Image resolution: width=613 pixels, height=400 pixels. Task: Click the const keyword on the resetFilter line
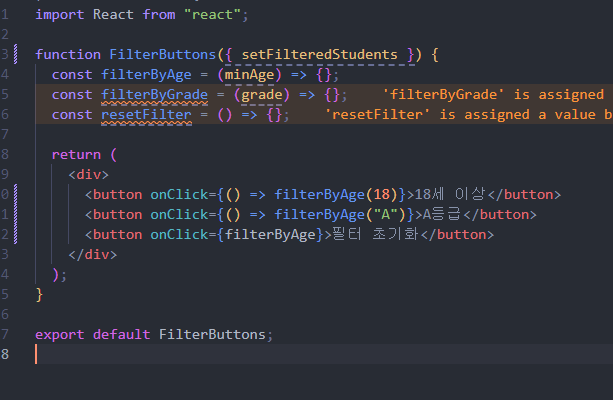point(72,115)
